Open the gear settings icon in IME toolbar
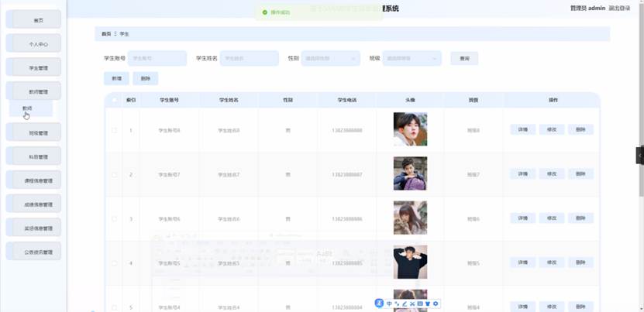Viewport: 644px width, 312px height. (436, 303)
